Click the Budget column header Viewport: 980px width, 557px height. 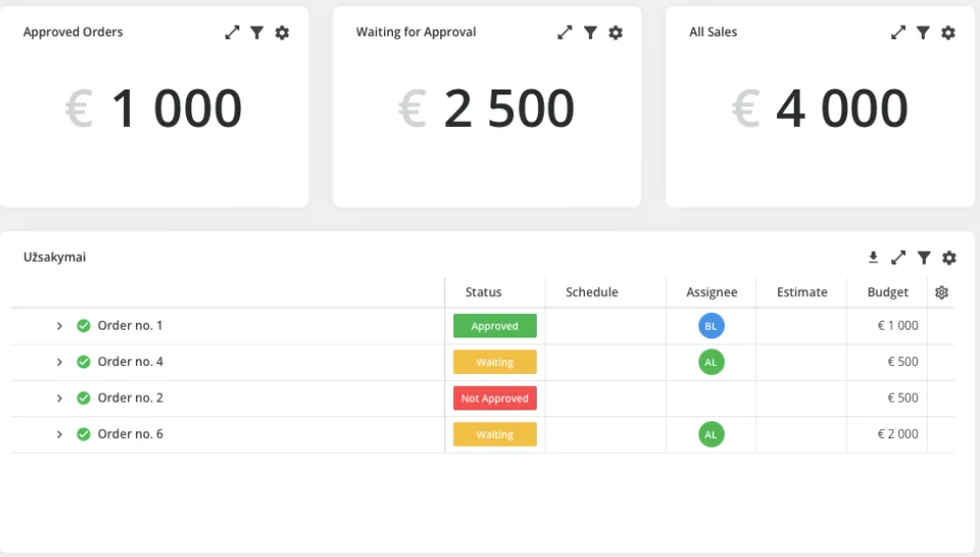tap(887, 292)
